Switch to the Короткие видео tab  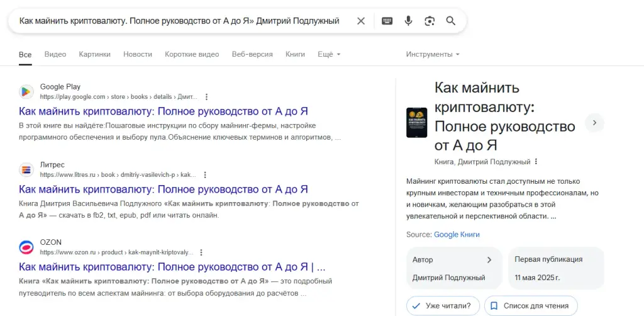pyautogui.click(x=192, y=54)
